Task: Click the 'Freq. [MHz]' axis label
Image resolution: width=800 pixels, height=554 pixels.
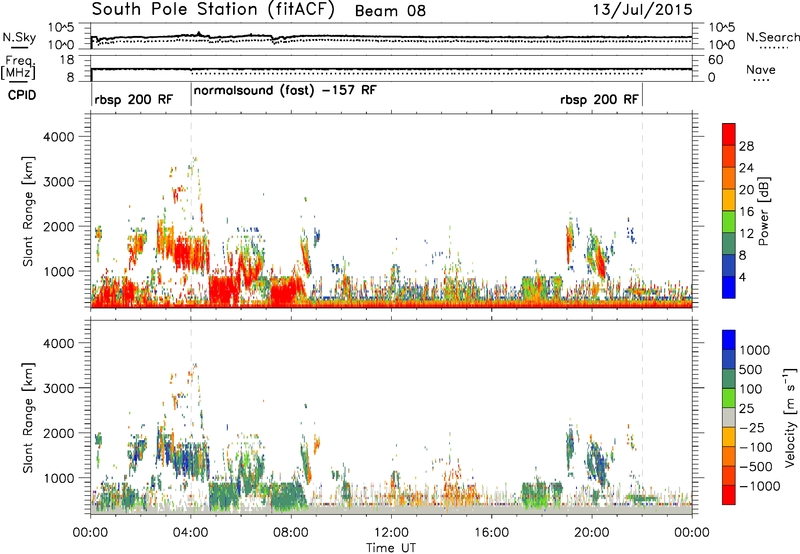Action: [18, 67]
